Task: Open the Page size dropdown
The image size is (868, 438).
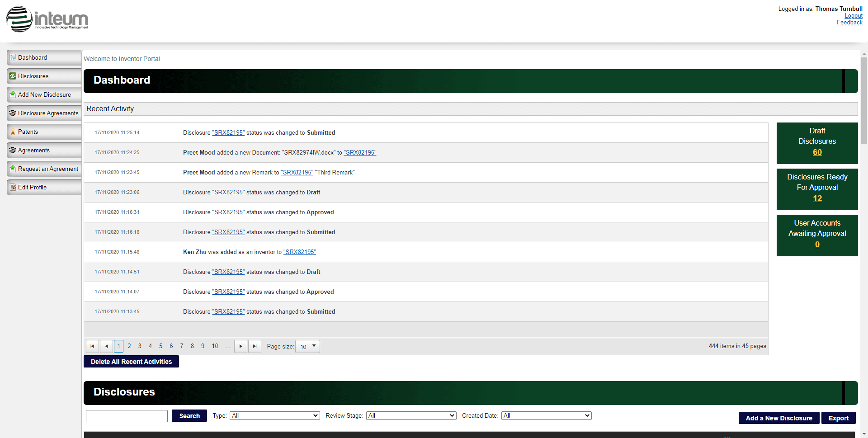Action: pos(307,346)
